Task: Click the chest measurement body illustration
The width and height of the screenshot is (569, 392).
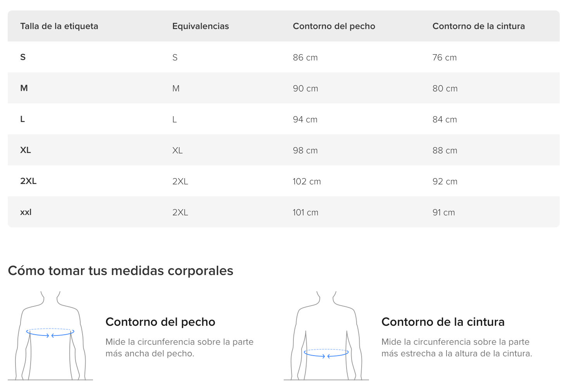Action: (x=50, y=335)
